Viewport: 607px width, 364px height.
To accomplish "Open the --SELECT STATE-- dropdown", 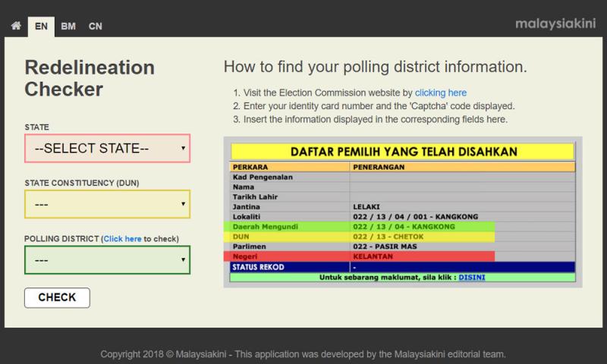I will (x=107, y=149).
